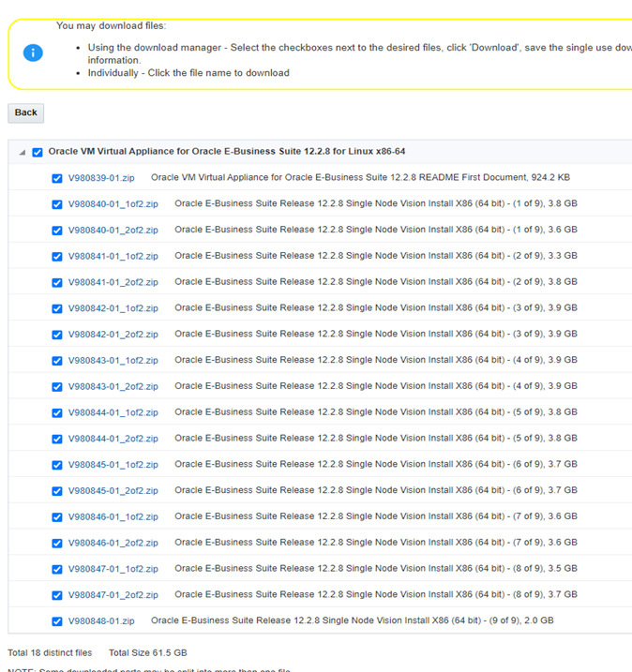Screen dimensions: 632x672
Task: Download V980842-01_1of2.zip individually
Action: [113, 308]
